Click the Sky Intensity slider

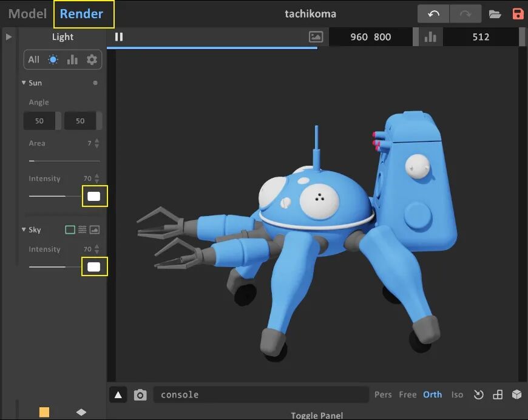coord(55,267)
